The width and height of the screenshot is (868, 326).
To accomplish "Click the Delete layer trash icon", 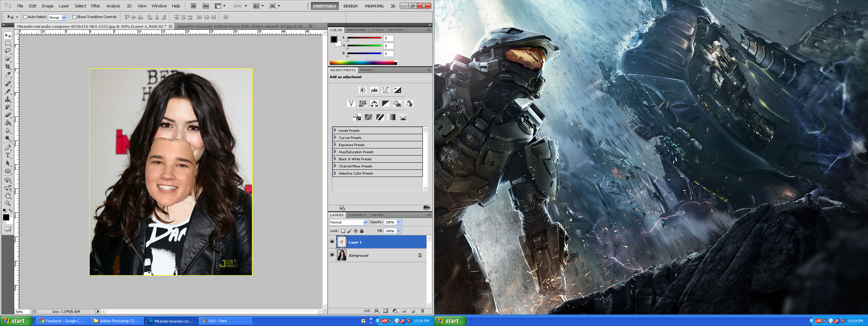I will click(x=422, y=311).
